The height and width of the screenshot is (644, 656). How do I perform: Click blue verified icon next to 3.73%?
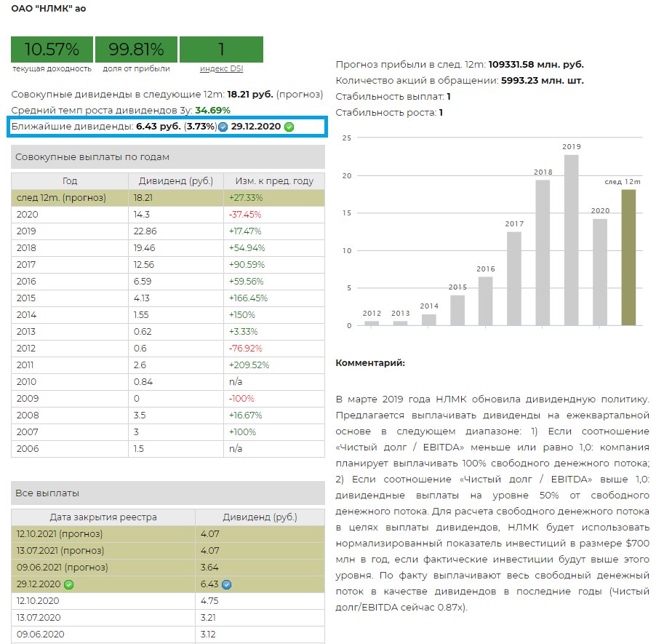tap(223, 127)
